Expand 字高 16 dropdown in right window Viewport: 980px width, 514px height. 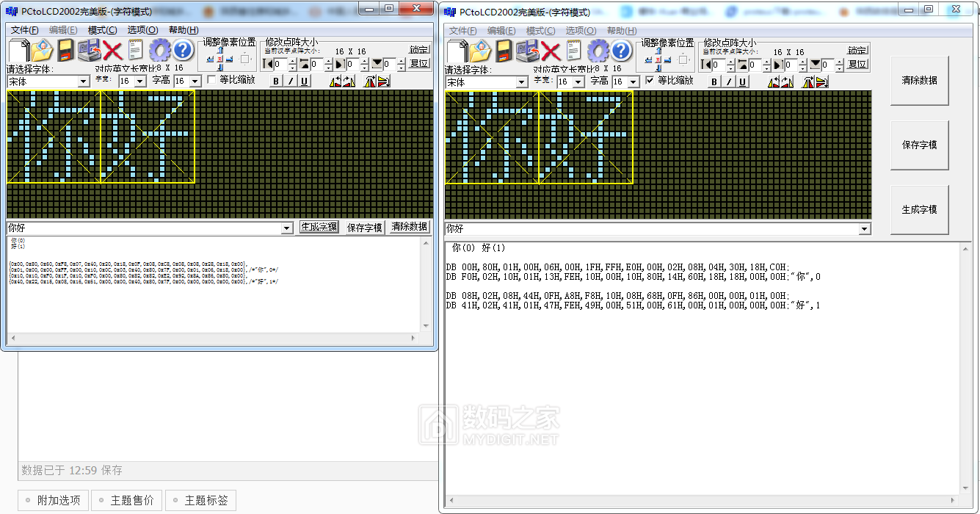click(634, 82)
